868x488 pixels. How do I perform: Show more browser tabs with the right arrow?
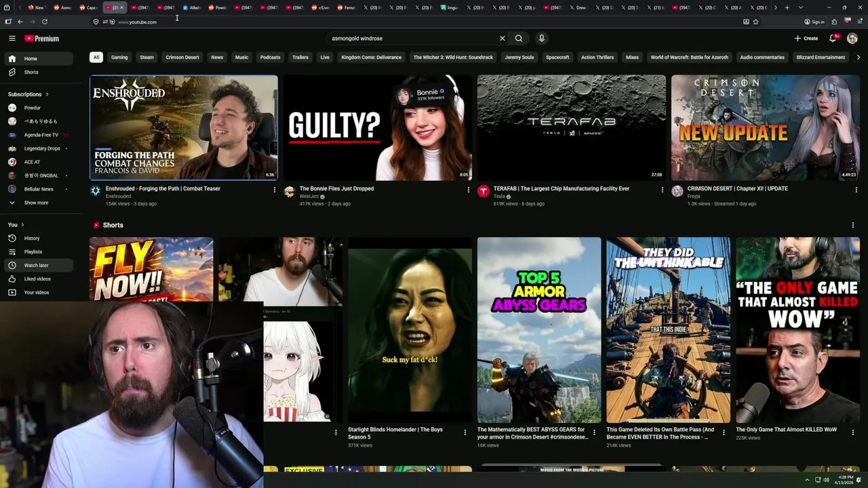point(775,7)
